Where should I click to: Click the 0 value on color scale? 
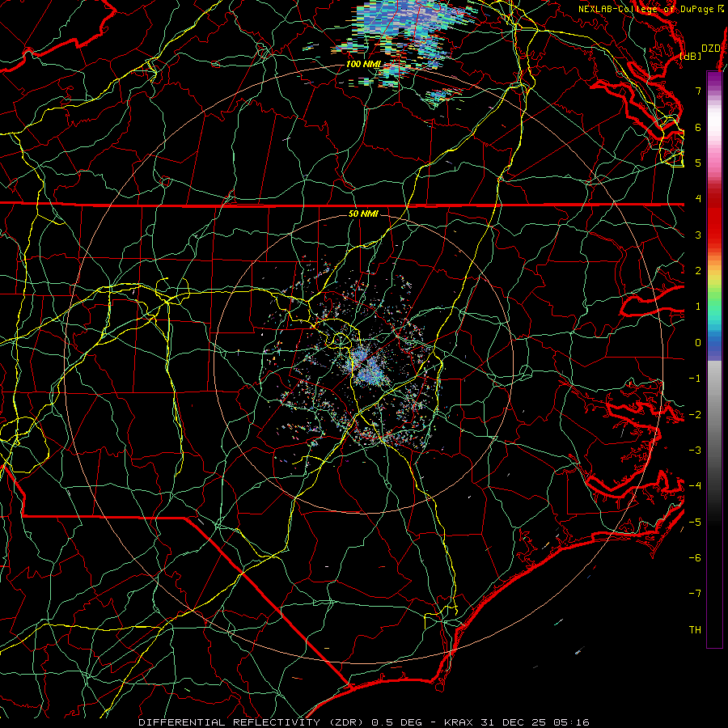[698, 343]
